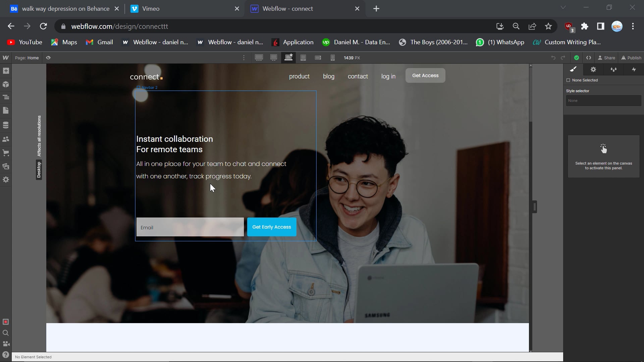This screenshot has height=362, width=644.
Task: Select the base desktop starred breakpoint
Action: pyautogui.click(x=288, y=57)
